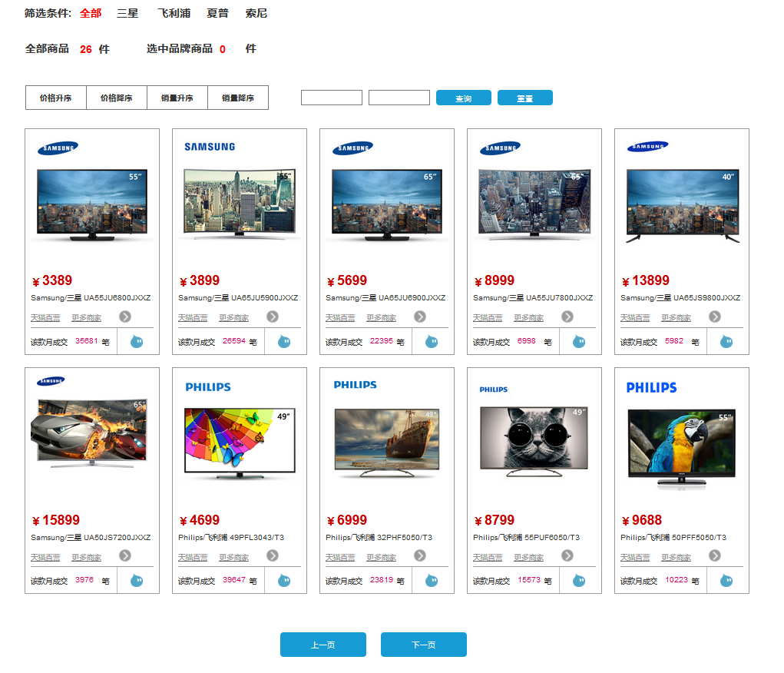Open arrow icon on UA55JU7800JXXZ card

click(567, 317)
